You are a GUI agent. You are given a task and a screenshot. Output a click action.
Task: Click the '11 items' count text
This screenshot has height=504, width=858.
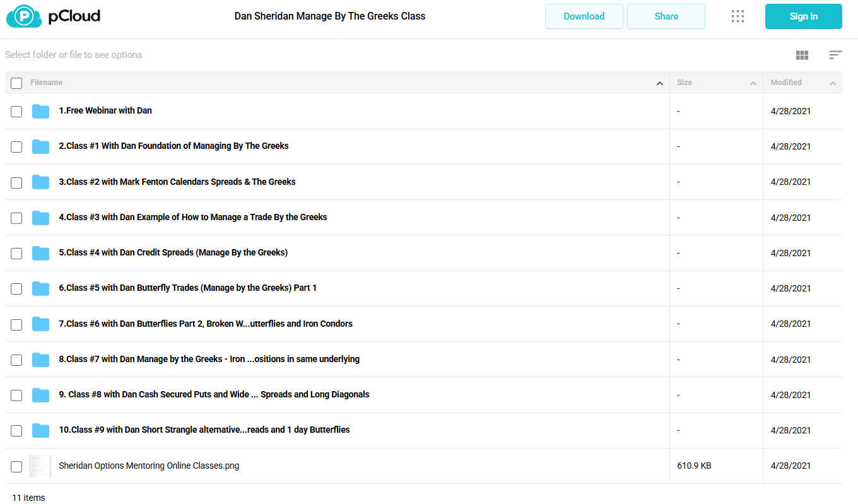(x=28, y=498)
